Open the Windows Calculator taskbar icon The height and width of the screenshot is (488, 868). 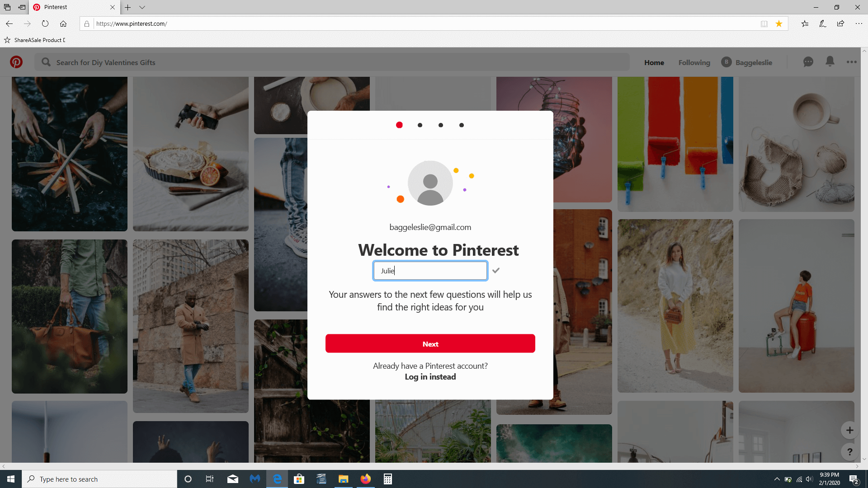point(387,479)
